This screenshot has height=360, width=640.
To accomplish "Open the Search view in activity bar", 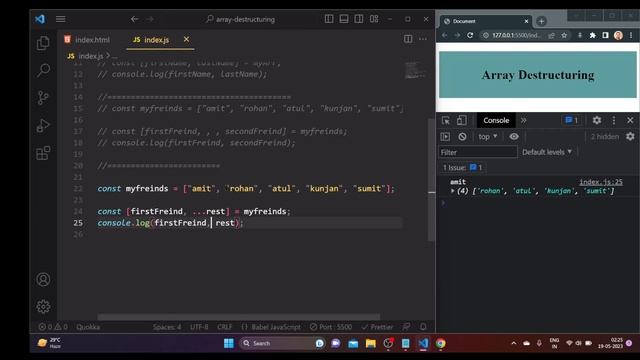I will tap(43, 70).
